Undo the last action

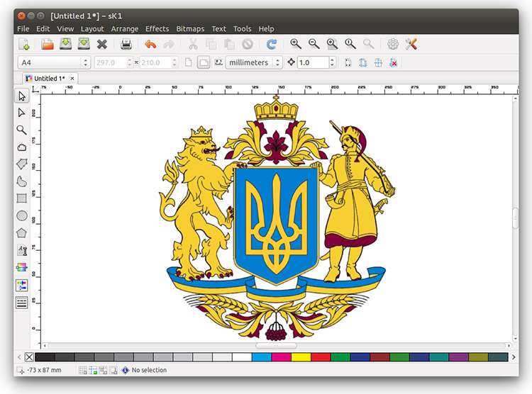click(150, 44)
